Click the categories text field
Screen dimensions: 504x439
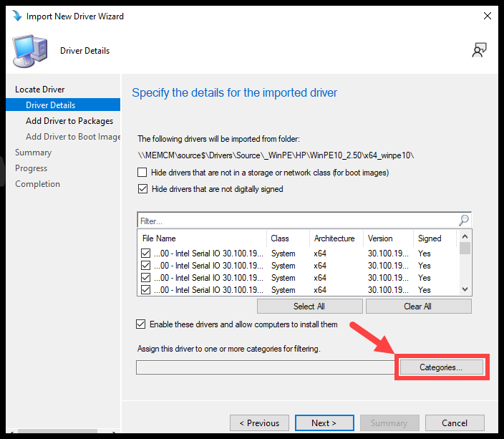coord(266,367)
